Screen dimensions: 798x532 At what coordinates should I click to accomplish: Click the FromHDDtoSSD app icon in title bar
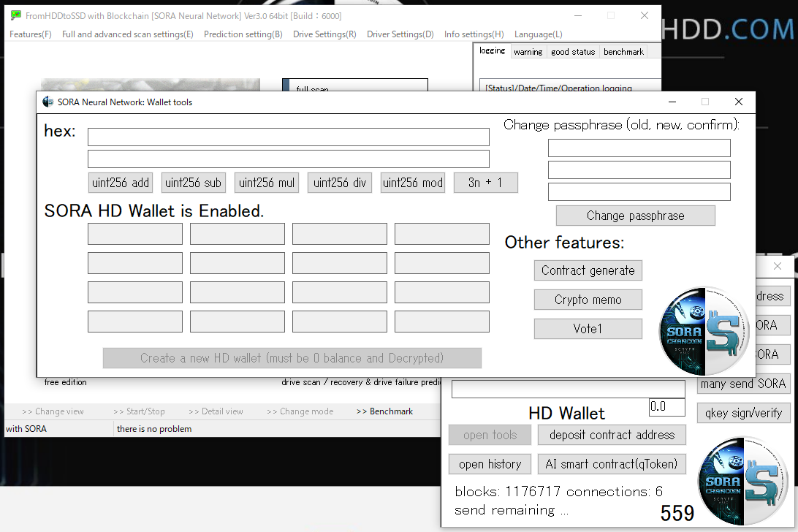pyautogui.click(x=16, y=16)
